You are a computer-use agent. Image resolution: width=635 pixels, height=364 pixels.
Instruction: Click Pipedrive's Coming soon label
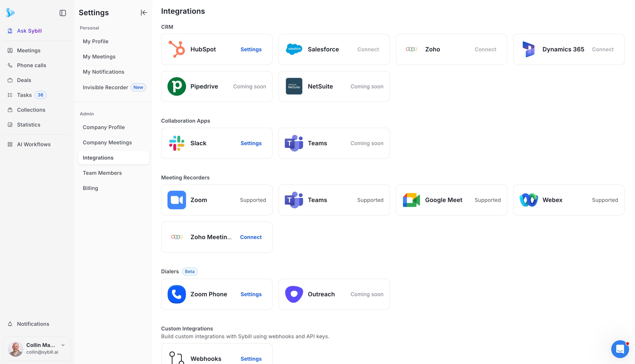click(249, 86)
